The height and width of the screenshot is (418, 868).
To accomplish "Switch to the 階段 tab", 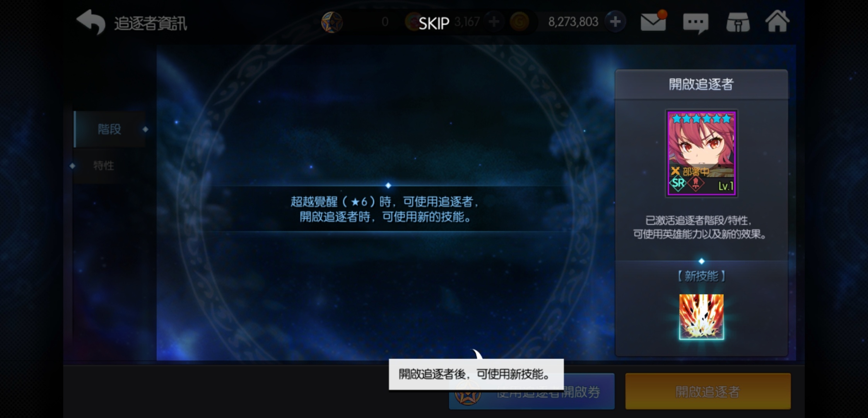I will click(x=109, y=129).
